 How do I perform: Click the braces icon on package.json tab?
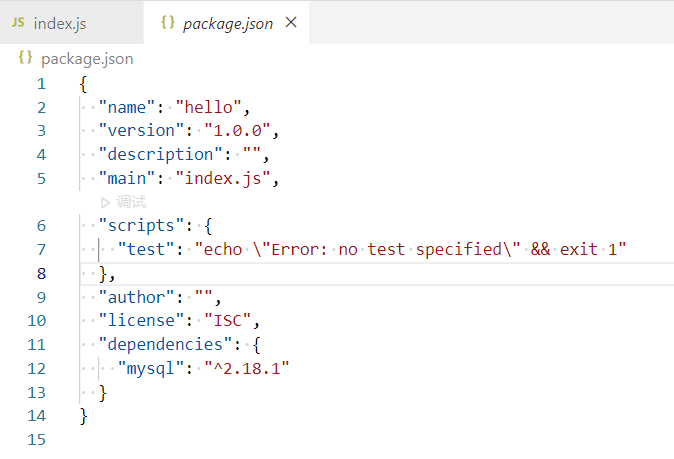point(168,23)
